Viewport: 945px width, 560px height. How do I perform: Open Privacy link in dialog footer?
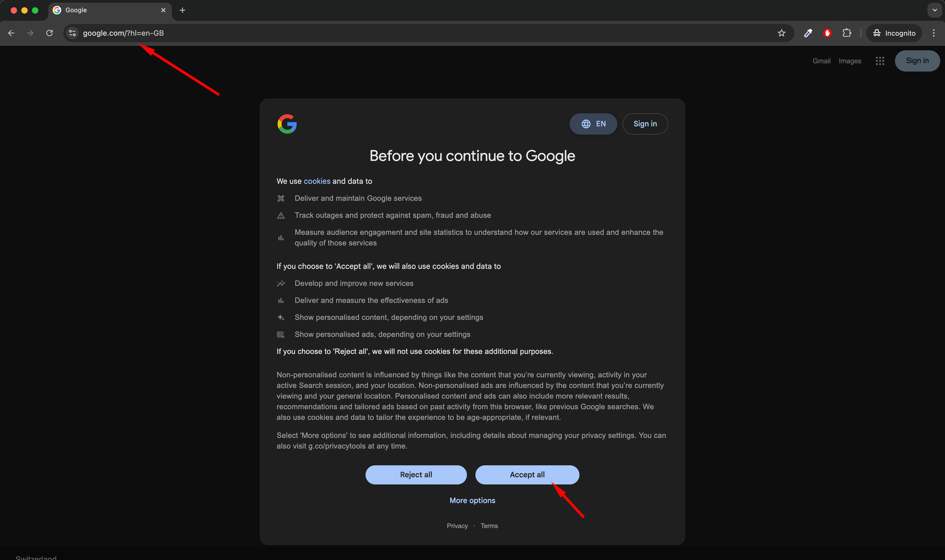457,526
